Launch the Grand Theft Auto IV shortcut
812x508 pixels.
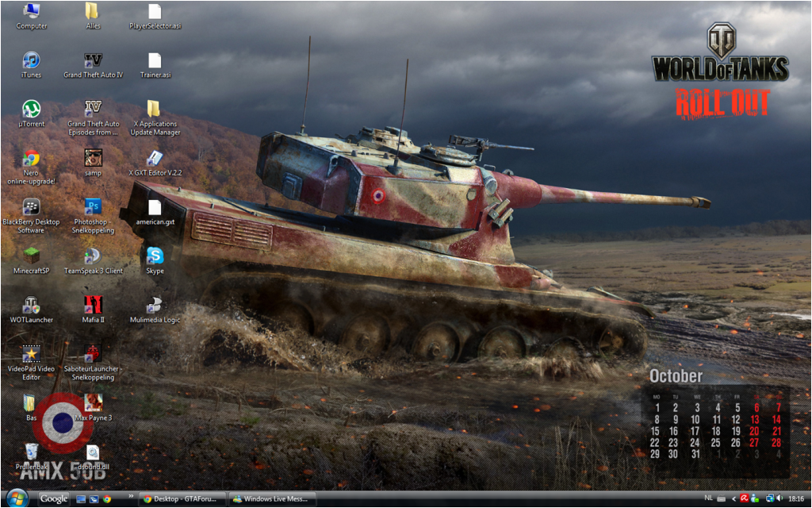coord(94,65)
